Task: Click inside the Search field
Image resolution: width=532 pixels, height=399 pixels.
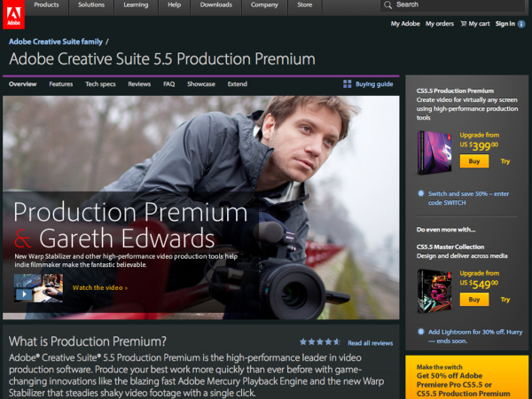Action: (x=453, y=4)
